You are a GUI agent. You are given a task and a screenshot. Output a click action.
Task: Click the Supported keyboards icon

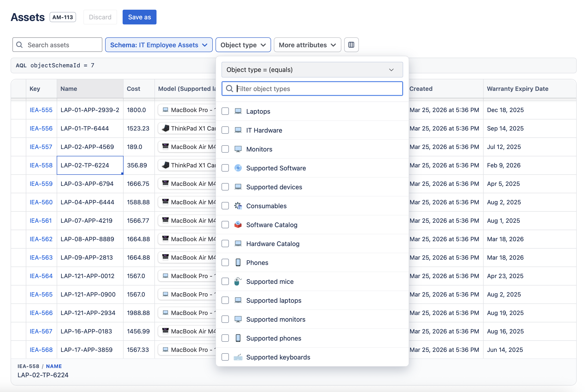(x=238, y=357)
